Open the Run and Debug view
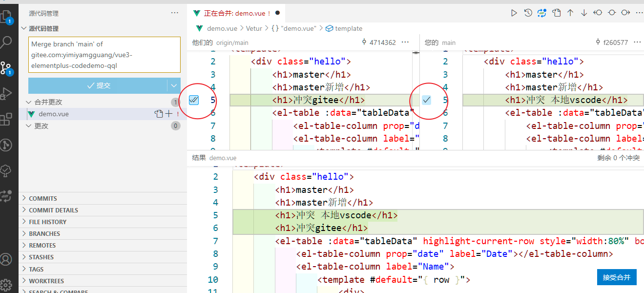644x293 pixels. point(6,93)
